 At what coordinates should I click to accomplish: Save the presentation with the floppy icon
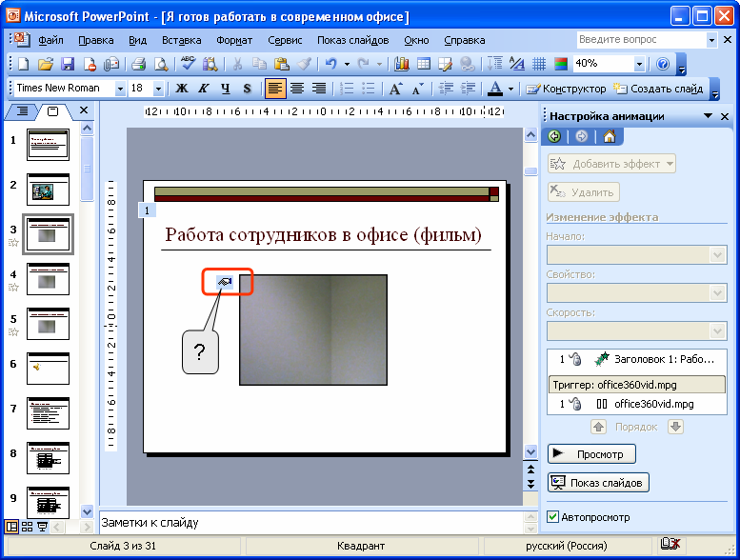(68, 64)
